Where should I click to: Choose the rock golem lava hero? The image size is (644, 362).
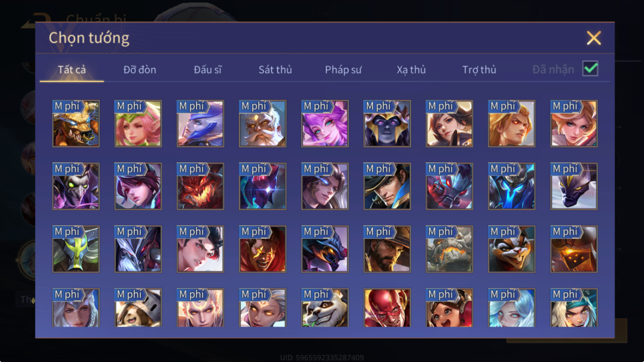click(x=449, y=249)
